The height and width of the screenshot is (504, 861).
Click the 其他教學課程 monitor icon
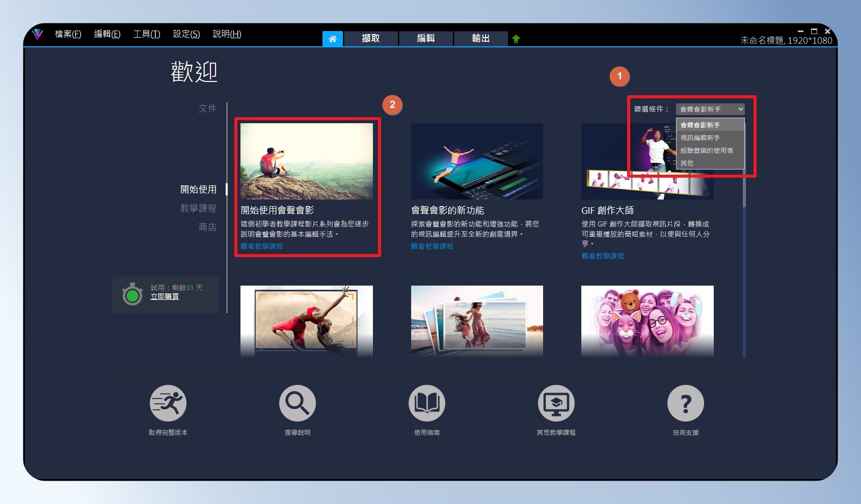pyautogui.click(x=556, y=403)
